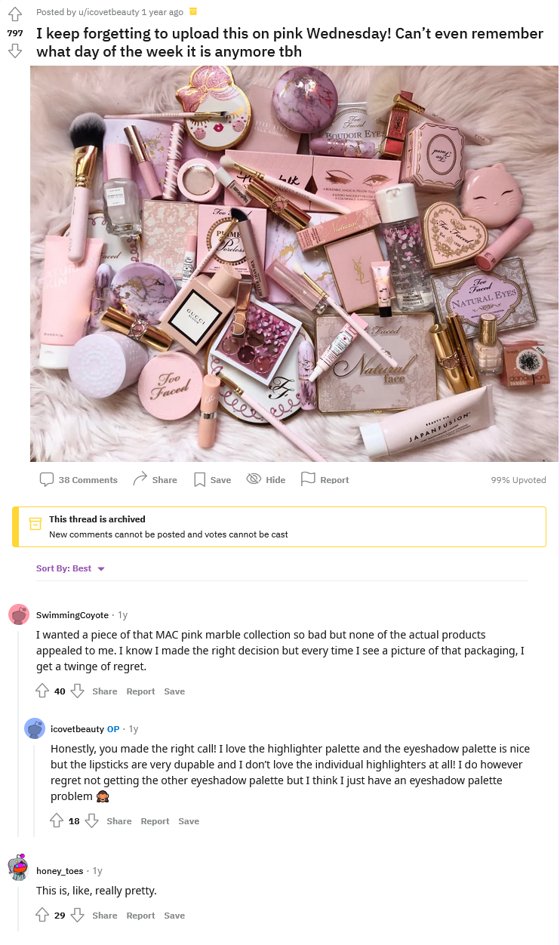Open the pink makeup collection image
The image size is (560, 945).
coord(294,263)
